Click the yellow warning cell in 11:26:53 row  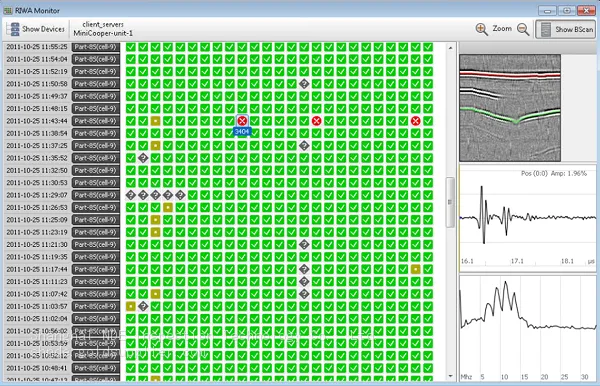coord(168,207)
